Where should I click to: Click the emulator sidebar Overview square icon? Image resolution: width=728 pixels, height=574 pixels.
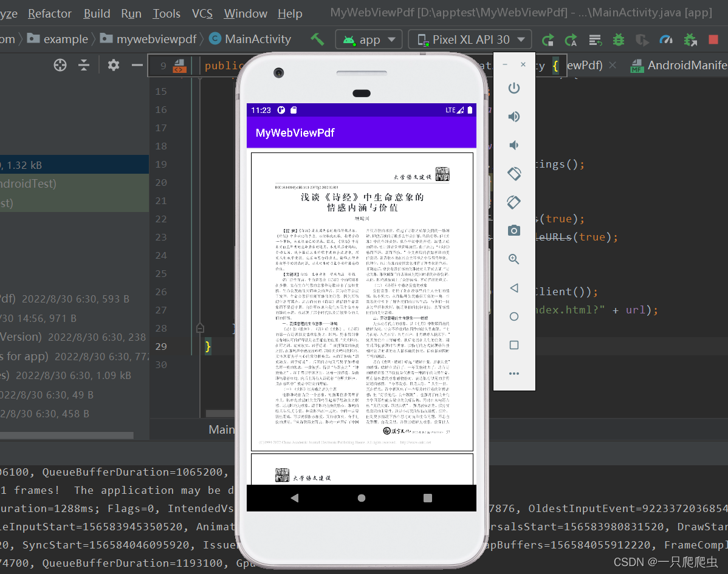tap(514, 345)
